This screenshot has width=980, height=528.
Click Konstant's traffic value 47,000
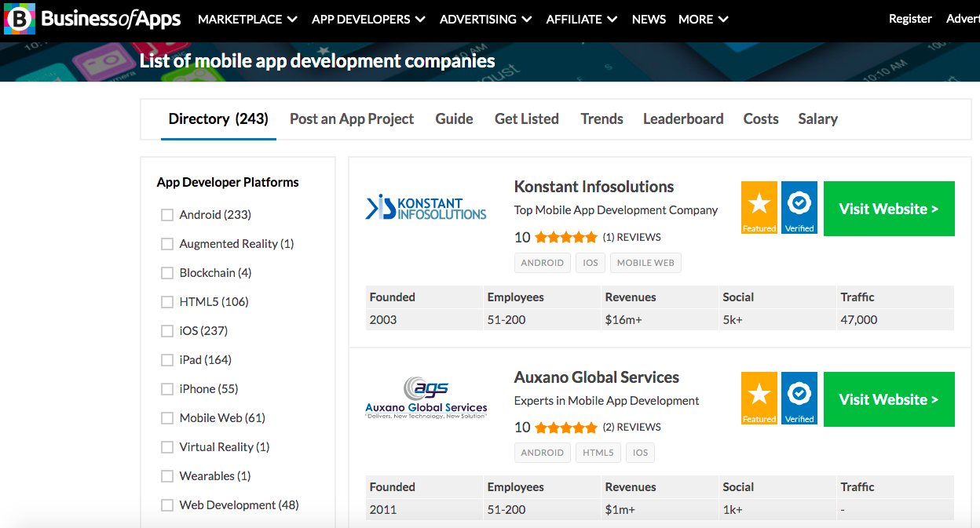(859, 320)
